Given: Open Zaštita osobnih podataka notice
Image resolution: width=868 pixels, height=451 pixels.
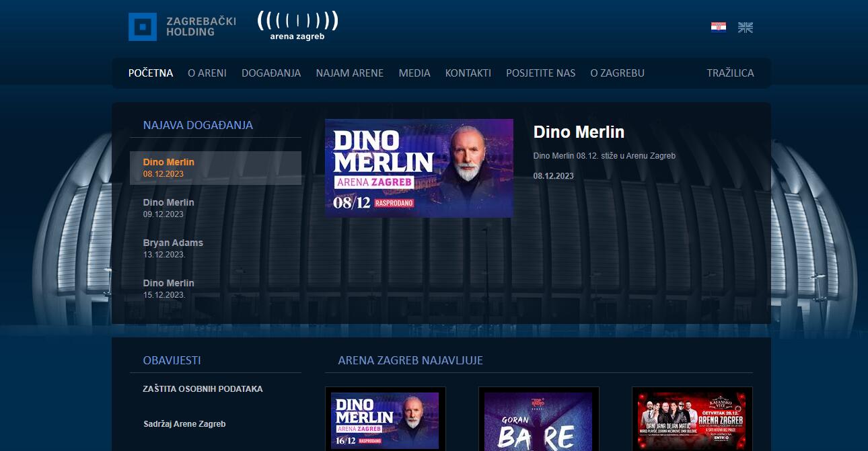Looking at the screenshot, I should (203, 389).
